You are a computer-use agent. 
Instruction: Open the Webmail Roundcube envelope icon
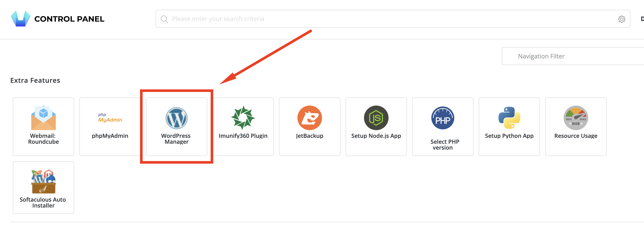click(x=44, y=118)
